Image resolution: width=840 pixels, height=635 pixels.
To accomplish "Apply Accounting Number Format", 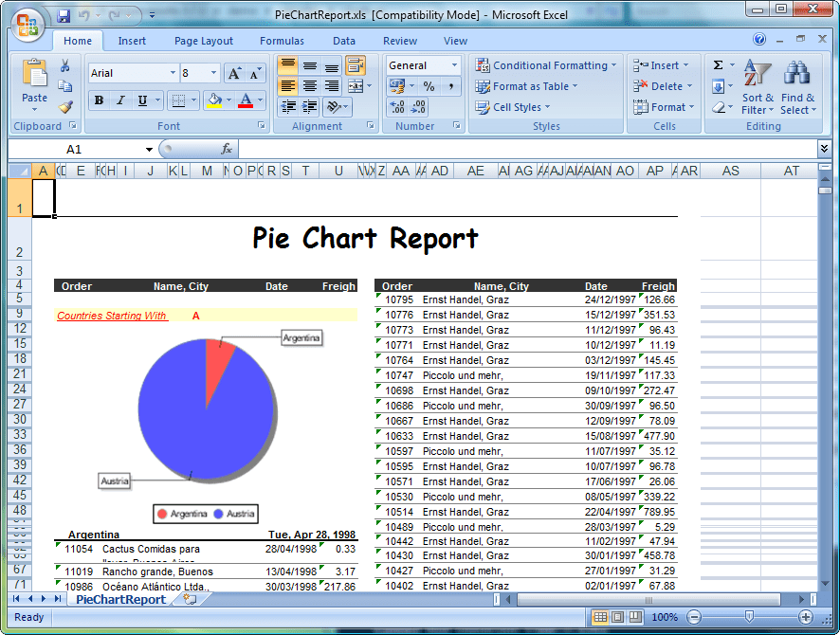I will (397, 85).
